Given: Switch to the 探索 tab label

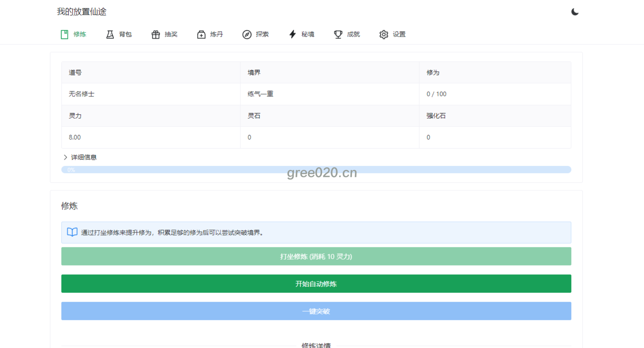Looking at the screenshot, I should pyautogui.click(x=262, y=34).
